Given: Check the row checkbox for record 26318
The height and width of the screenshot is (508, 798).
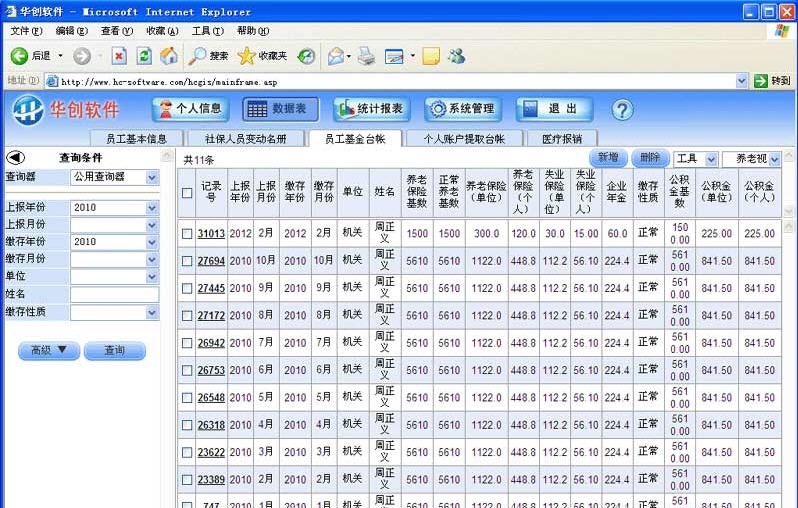Looking at the screenshot, I should pos(187,425).
